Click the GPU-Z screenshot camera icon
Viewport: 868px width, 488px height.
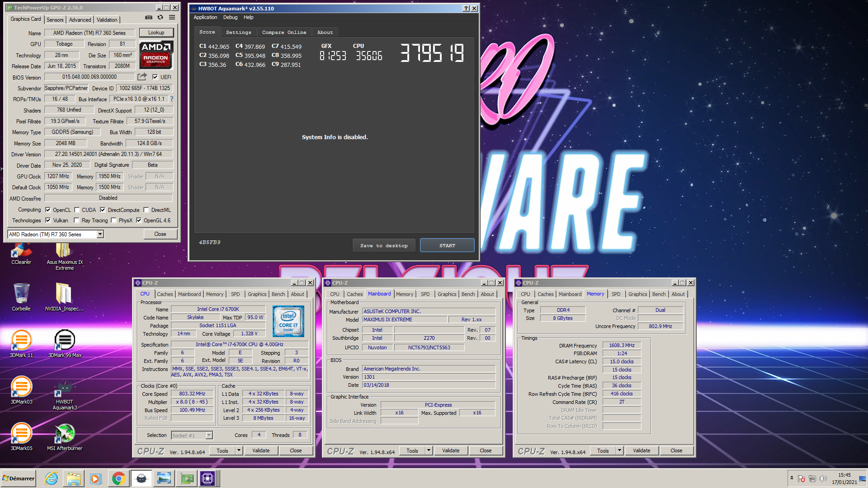coord(148,18)
